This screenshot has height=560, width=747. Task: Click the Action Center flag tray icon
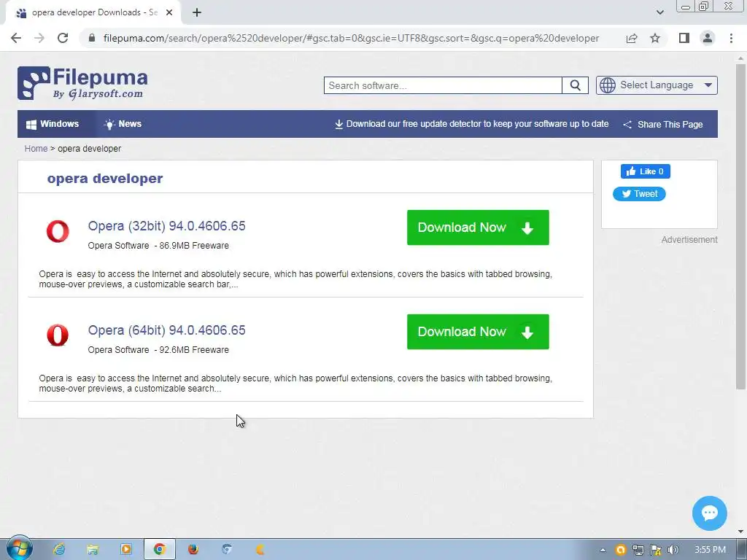point(656,550)
